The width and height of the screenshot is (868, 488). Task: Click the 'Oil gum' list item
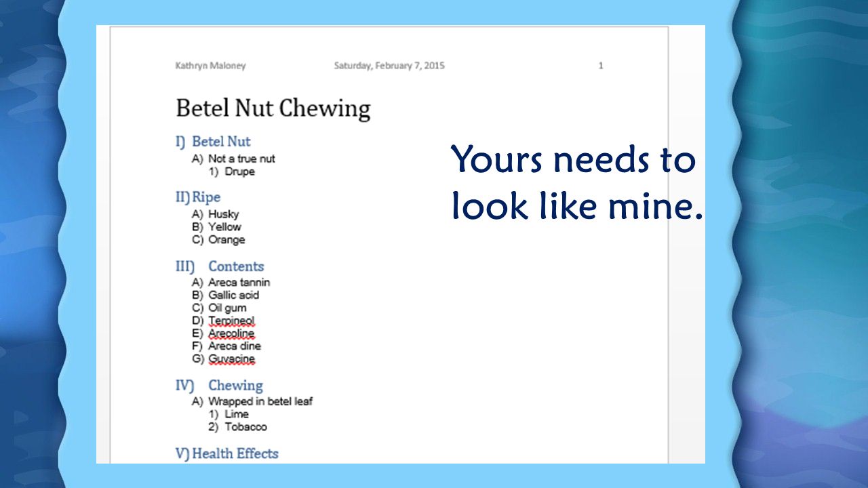click(x=227, y=308)
